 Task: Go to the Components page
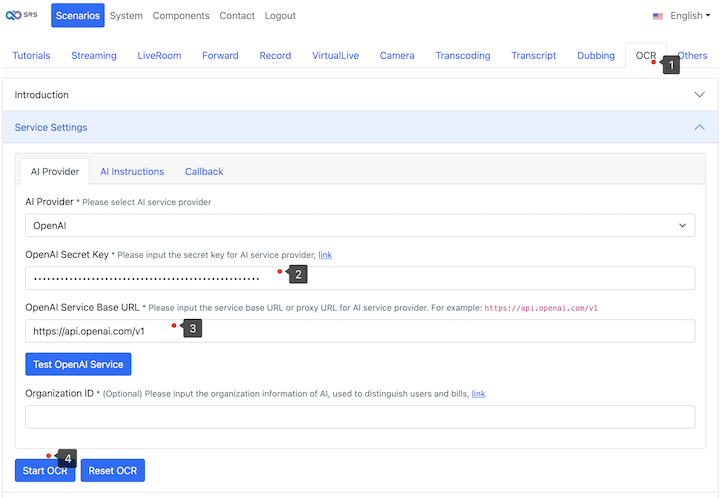pyautogui.click(x=181, y=16)
